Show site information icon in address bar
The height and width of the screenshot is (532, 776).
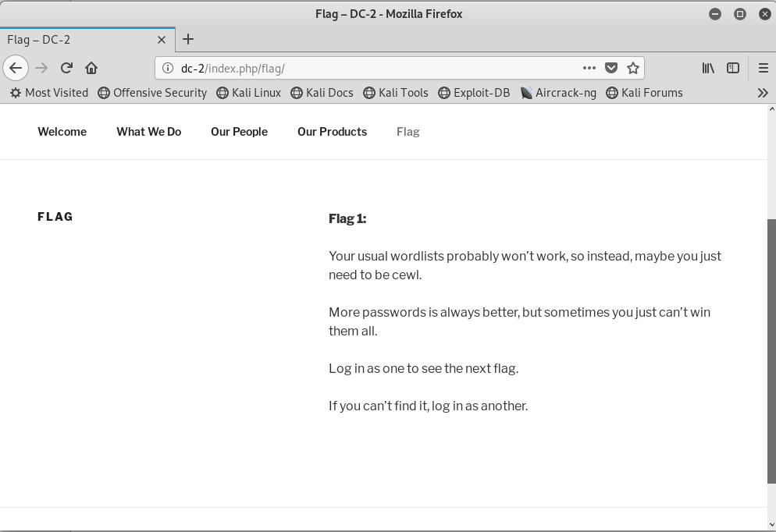[168, 68]
